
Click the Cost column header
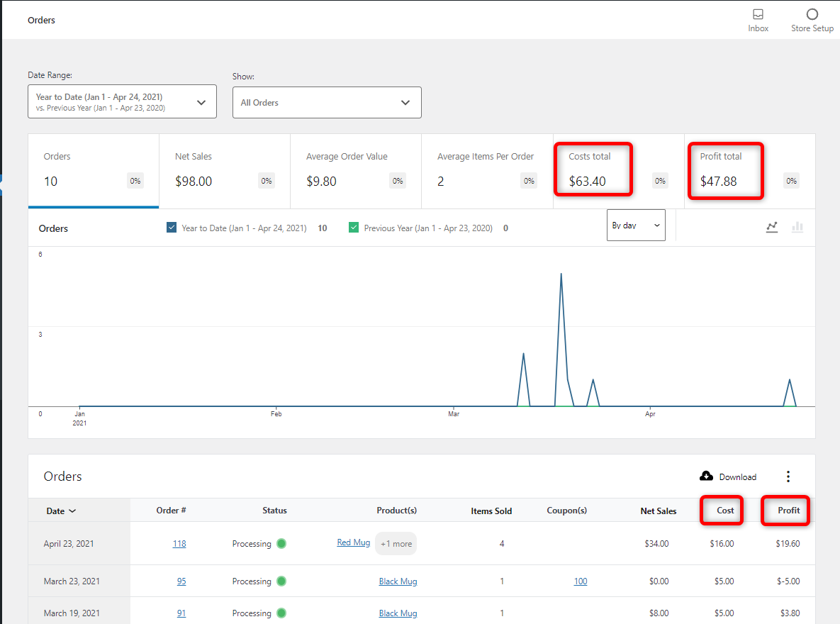pyautogui.click(x=725, y=511)
